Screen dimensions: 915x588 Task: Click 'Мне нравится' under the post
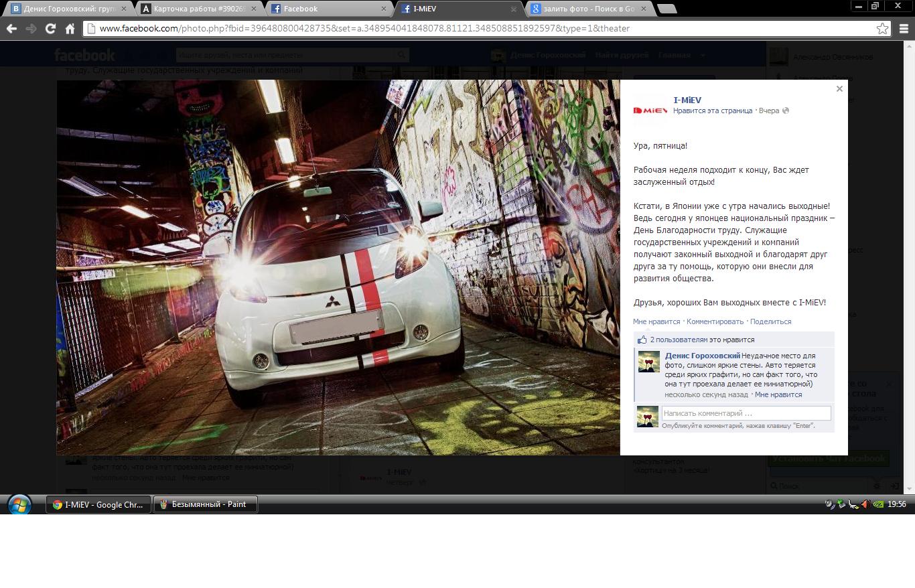tap(656, 321)
